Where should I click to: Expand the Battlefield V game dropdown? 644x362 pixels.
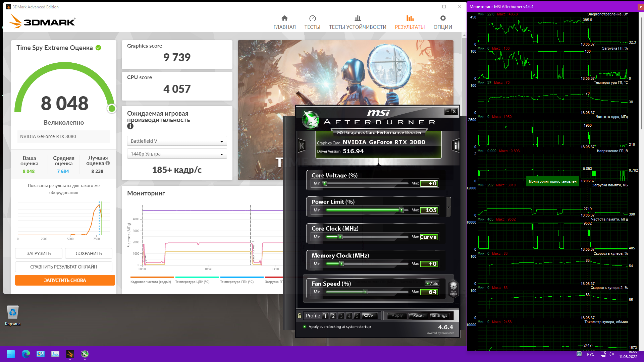[177, 141]
